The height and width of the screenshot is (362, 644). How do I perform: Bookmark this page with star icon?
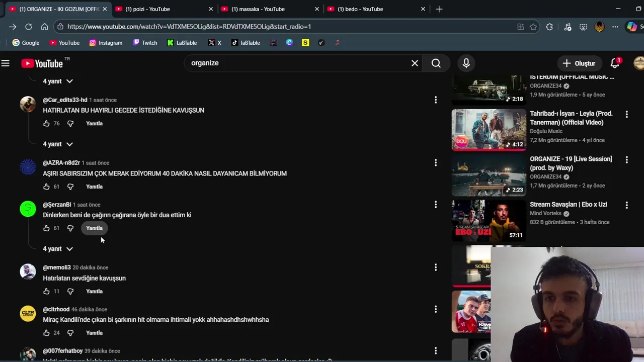[x=533, y=27]
